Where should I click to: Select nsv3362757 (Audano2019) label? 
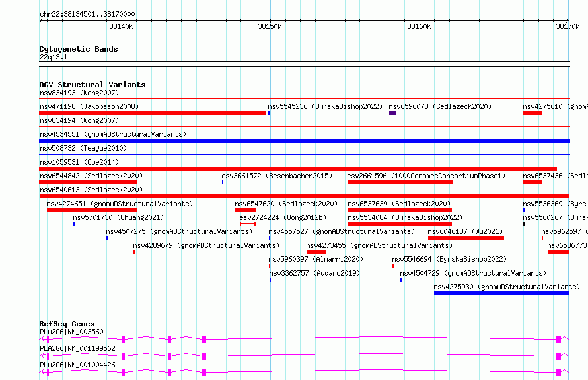(314, 273)
